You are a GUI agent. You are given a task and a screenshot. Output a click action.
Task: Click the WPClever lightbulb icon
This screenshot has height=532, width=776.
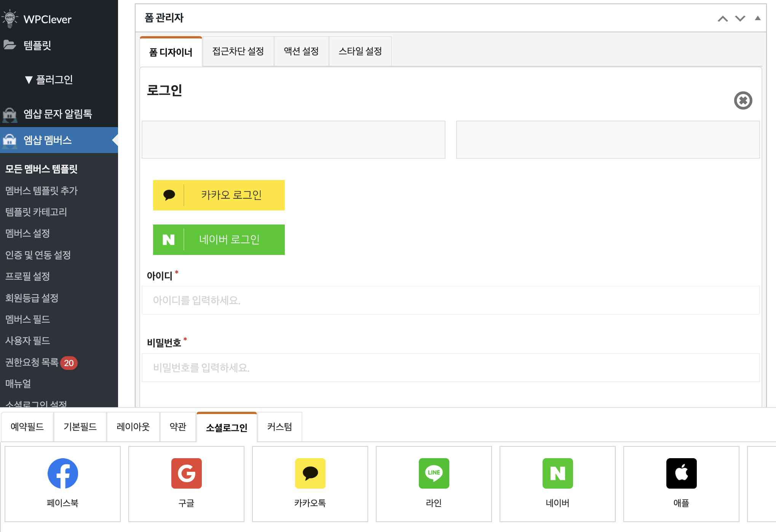[x=10, y=19]
